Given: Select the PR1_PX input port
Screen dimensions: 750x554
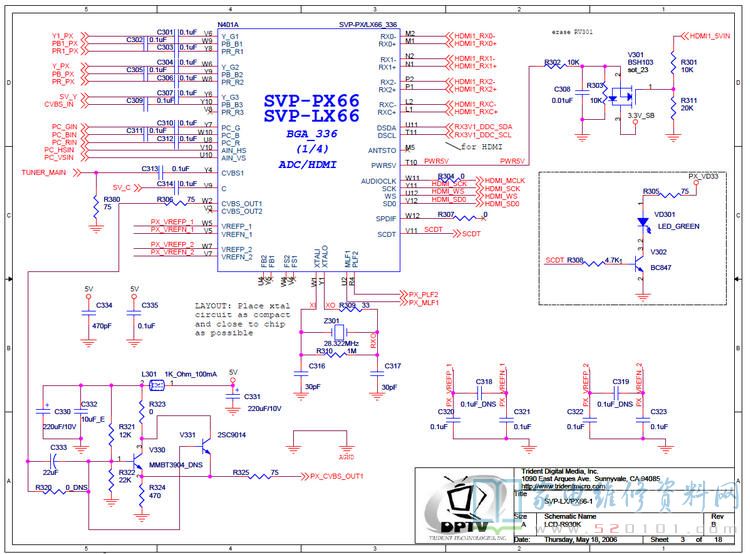Looking at the screenshot, I should click(x=65, y=51).
